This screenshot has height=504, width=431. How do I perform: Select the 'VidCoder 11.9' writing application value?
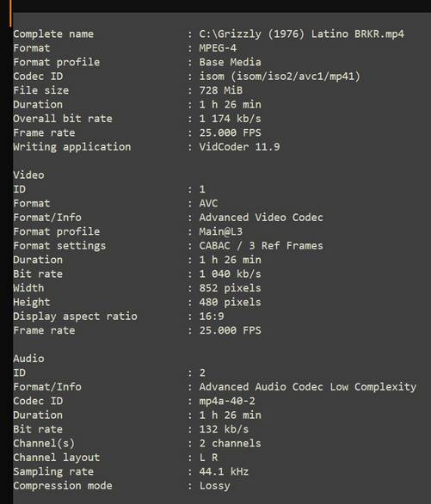(239, 147)
